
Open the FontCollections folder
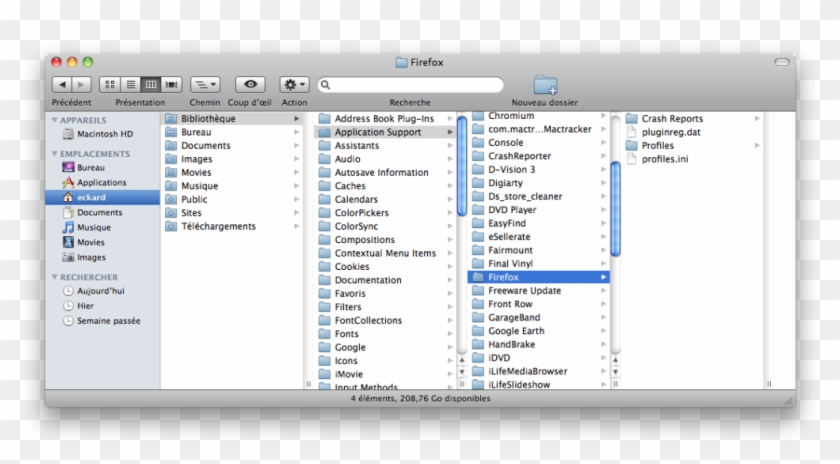click(x=385, y=320)
